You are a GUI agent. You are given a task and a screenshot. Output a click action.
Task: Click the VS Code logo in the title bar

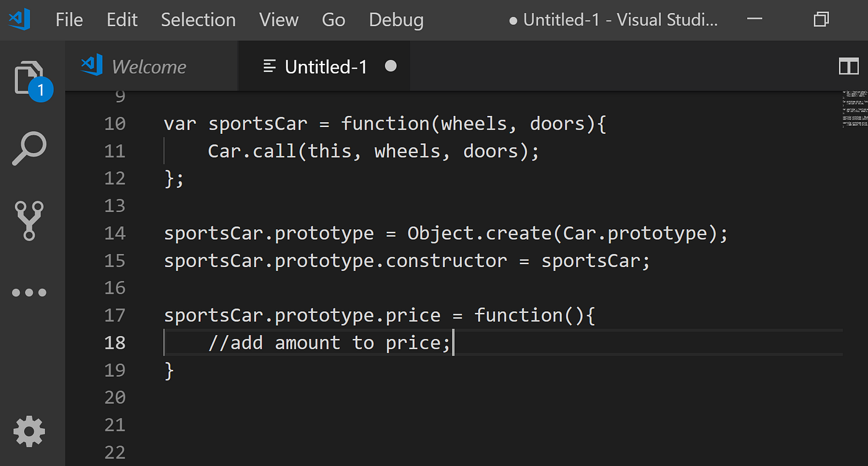click(x=19, y=19)
